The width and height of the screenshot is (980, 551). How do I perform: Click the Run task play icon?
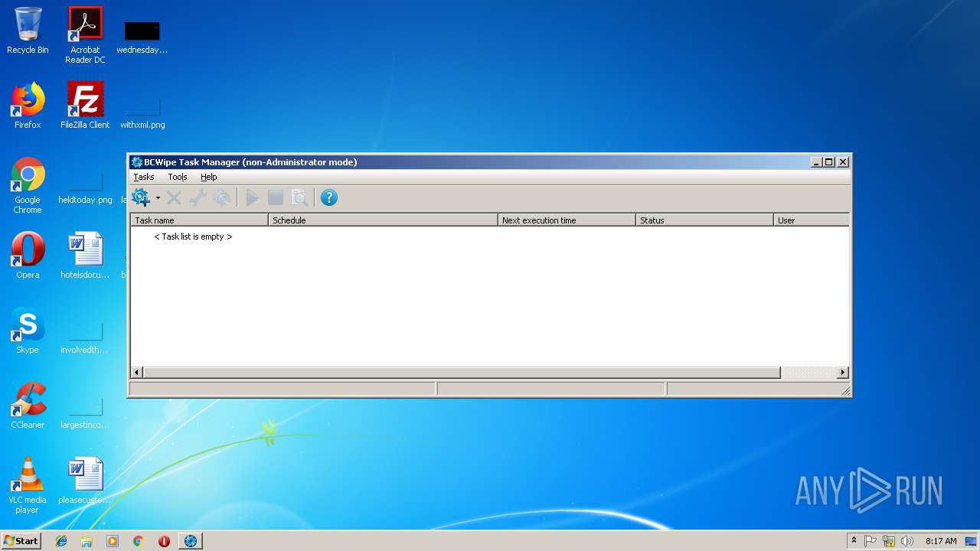pyautogui.click(x=252, y=197)
